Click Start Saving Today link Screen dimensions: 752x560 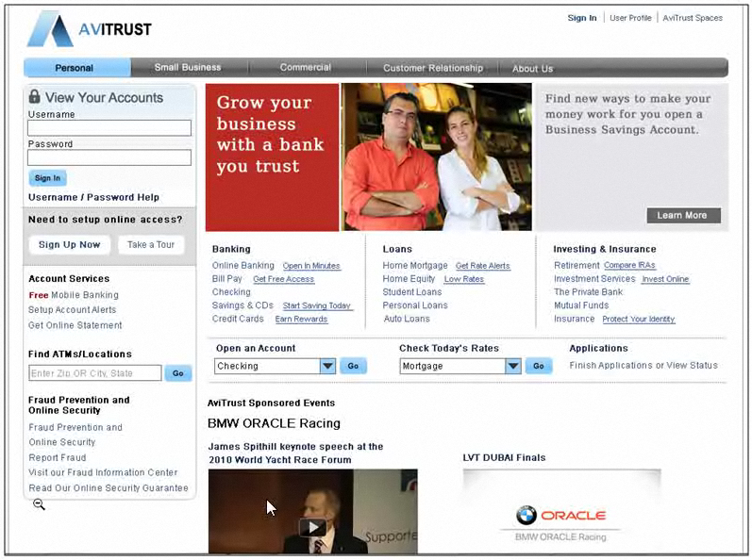point(316,305)
